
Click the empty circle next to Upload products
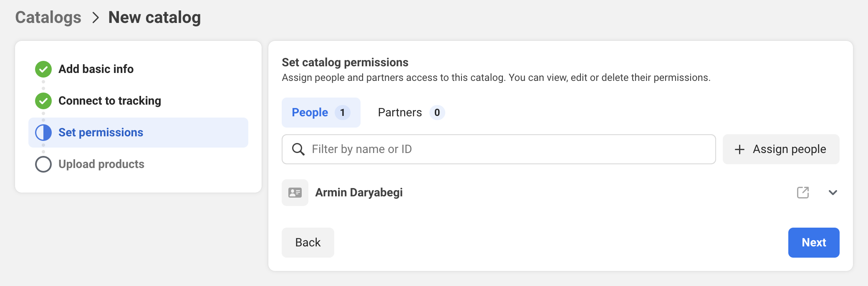43,164
